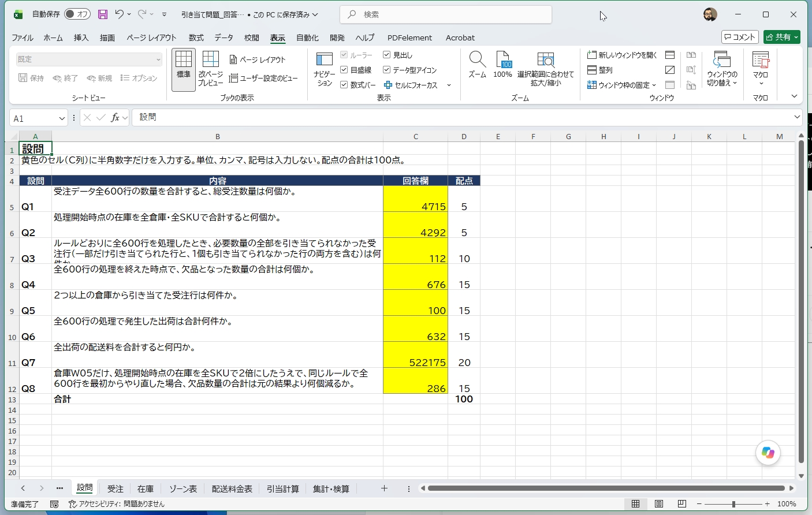Open Page Break Preview (改ページプレビュー)
This screenshot has width=812, height=515.
(211, 69)
